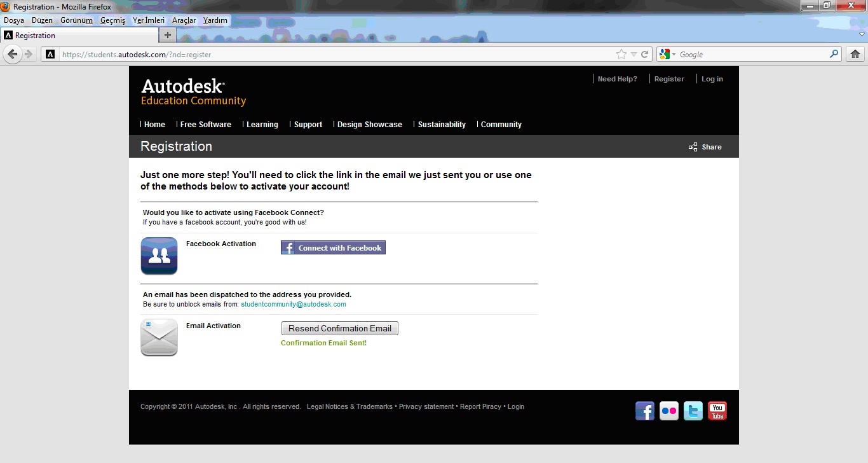Expand the Google search engine dropdown
The image size is (868, 463).
[667, 54]
